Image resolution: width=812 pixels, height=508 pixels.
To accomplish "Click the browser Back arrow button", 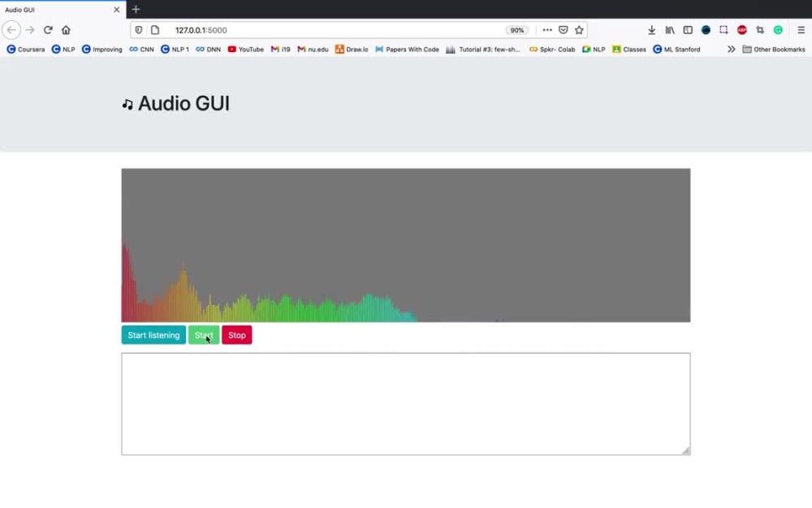I will 11,30.
